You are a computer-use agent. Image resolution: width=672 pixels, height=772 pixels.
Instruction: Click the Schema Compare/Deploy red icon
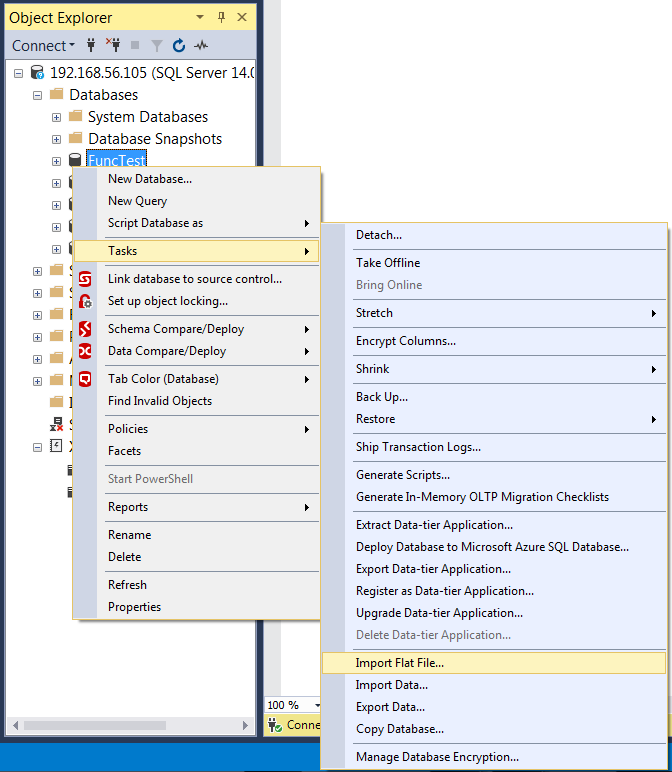[x=86, y=329]
